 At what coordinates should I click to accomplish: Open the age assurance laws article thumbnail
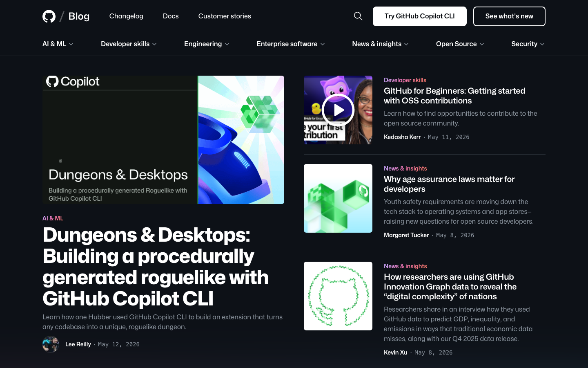click(x=338, y=198)
